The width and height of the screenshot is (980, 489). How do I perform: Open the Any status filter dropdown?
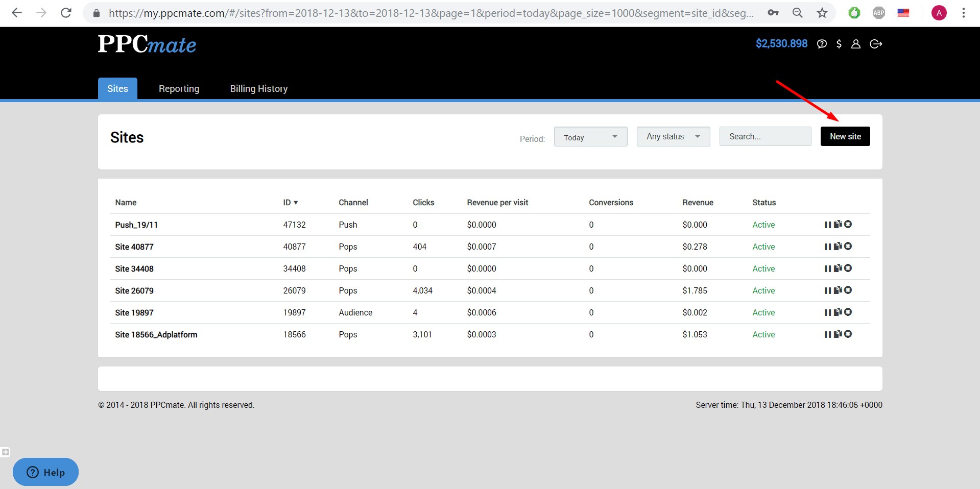pyautogui.click(x=673, y=137)
